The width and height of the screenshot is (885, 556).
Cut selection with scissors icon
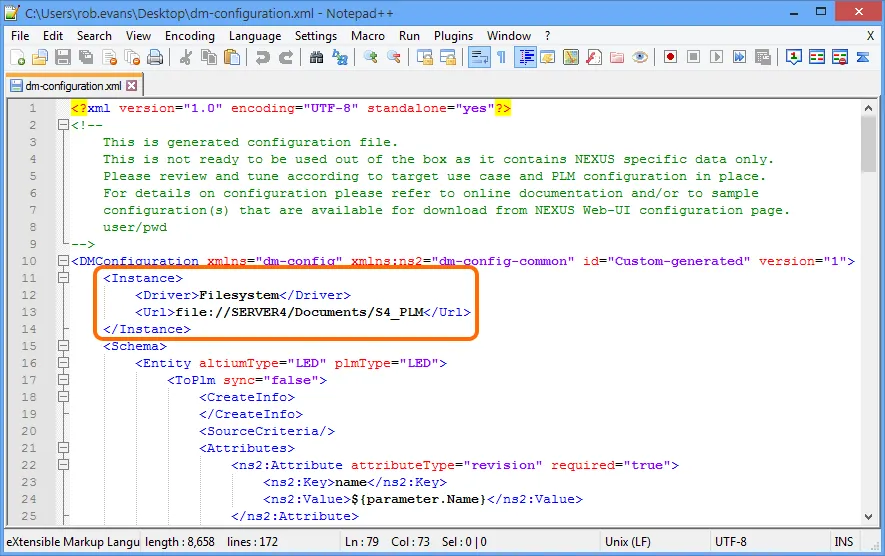[x=186, y=57]
